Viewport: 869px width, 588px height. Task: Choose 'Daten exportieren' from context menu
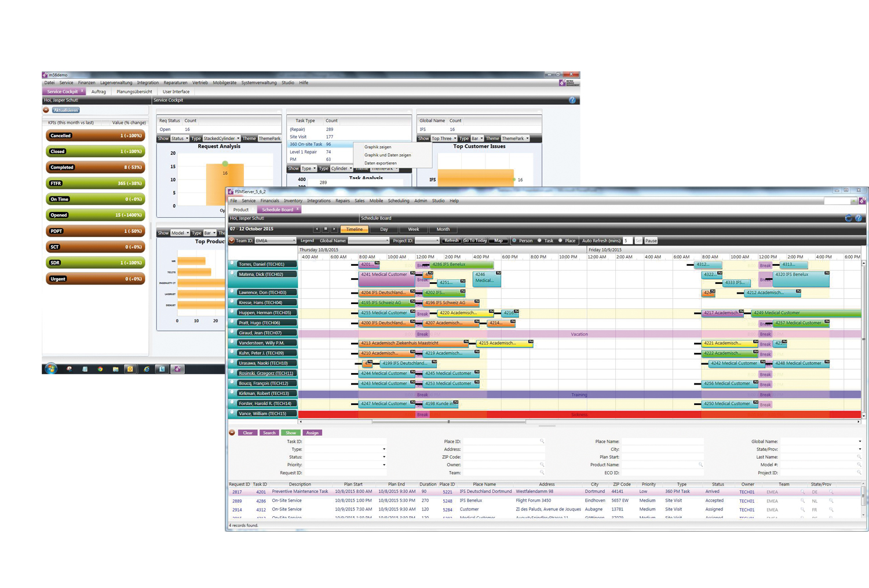pos(381,163)
